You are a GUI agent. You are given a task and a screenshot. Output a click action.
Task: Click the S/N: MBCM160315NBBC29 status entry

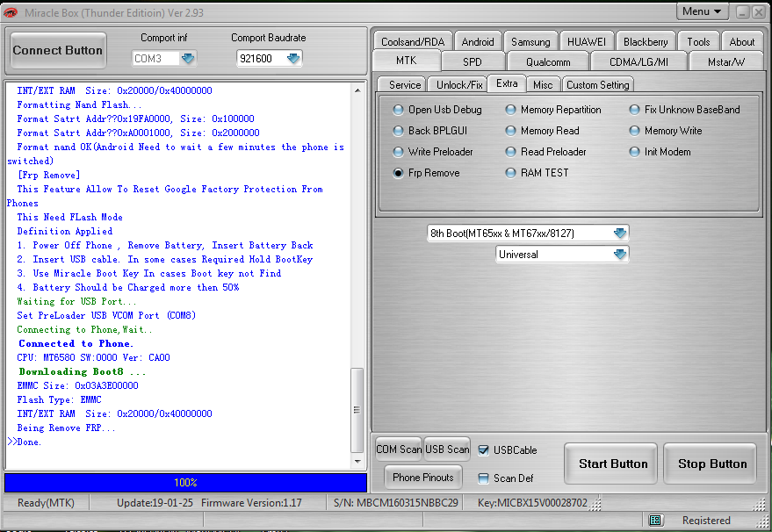coord(396,503)
